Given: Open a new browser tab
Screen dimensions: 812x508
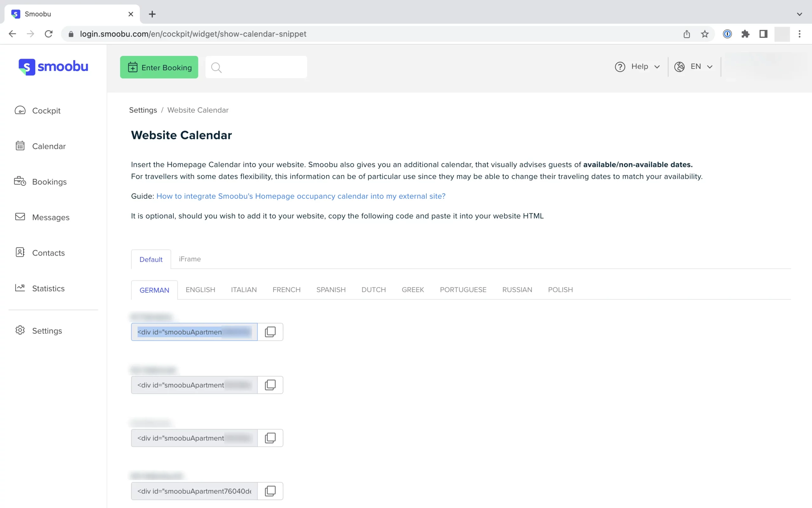Looking at the screenshot, I should coord(152,14).
